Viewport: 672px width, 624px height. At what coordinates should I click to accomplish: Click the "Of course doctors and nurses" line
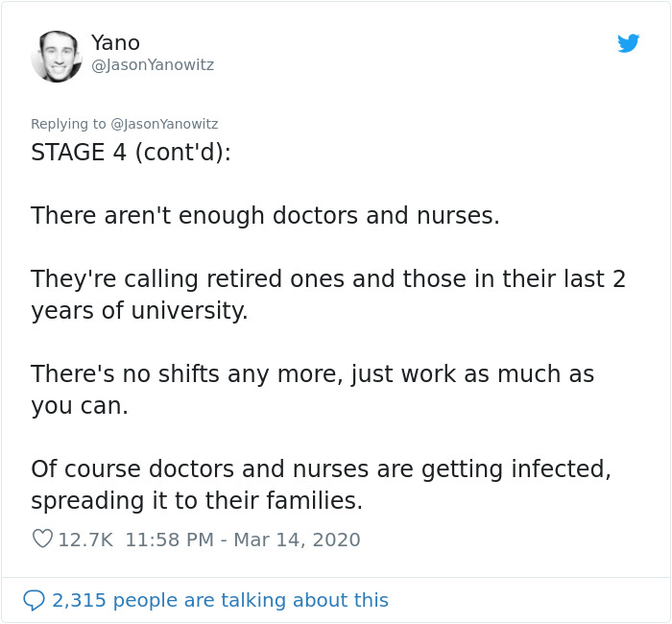[321, 469]
